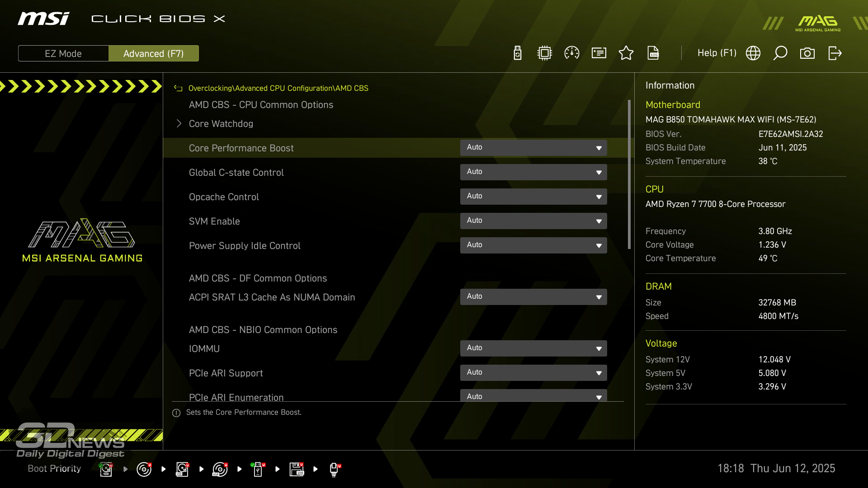Select the USB CD/DVD boot icon
Viewport: 868px width, 488px height.
pos(220,469)
